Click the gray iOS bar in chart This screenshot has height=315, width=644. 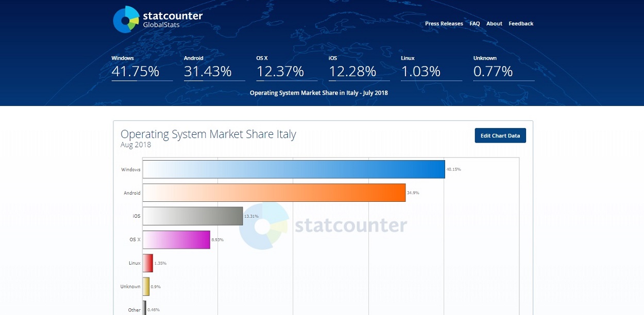tap(193, 216)
